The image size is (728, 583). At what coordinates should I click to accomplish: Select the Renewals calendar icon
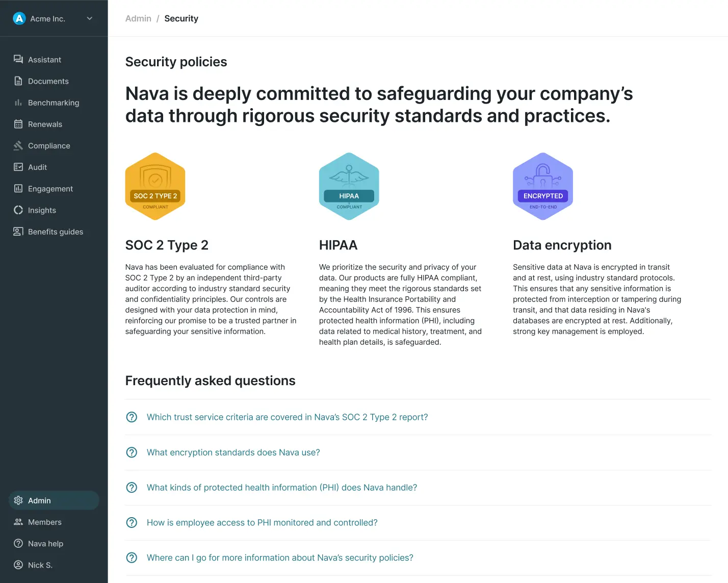pos(18,124)
